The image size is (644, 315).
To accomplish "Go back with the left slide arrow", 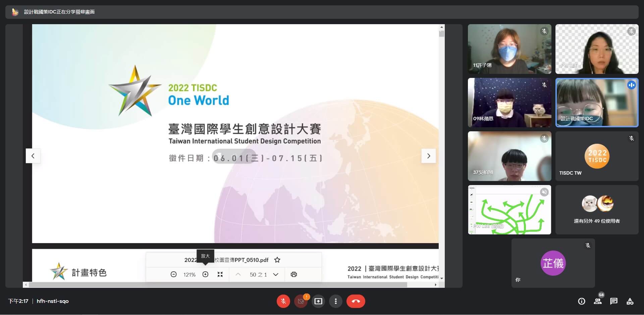I will pos(33,156).
